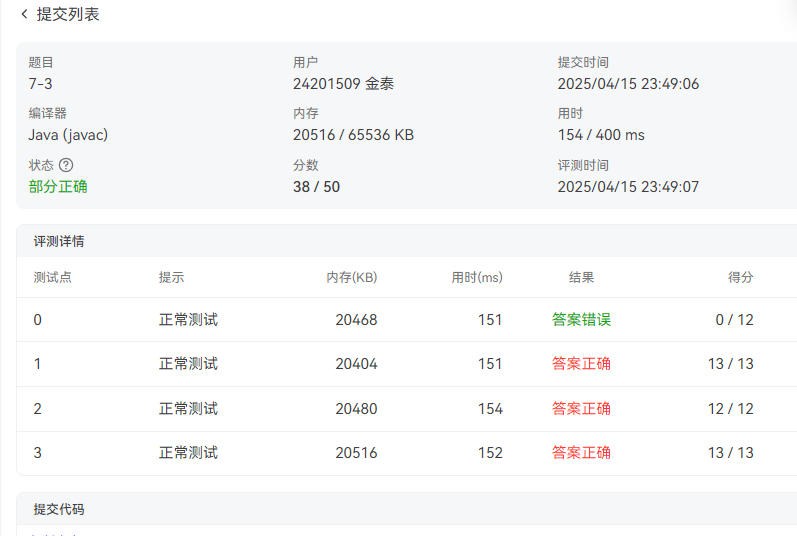Click time value 154 / 400 ms
Screen dimensions: 797x536
[601, 135]
